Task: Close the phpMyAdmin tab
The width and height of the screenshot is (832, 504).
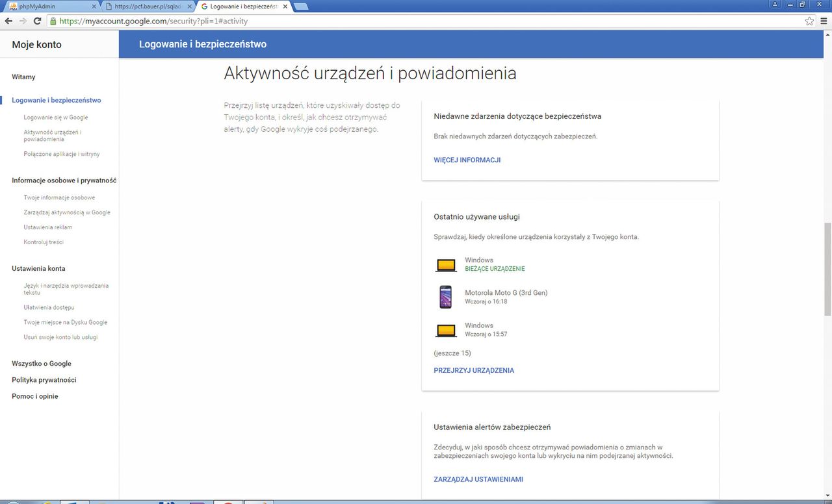Action: click(x=94, y=6)
